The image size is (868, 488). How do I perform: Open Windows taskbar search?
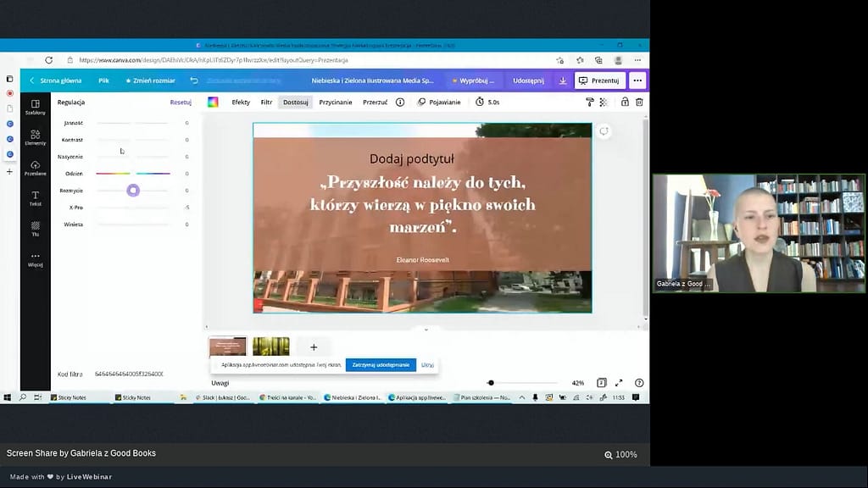[23, 397]
